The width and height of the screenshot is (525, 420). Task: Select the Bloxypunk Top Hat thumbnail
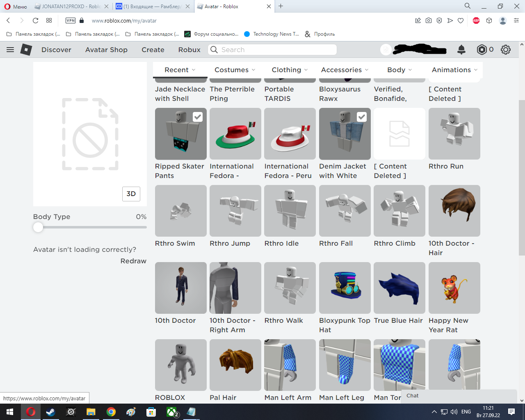[x=345, y=288]
